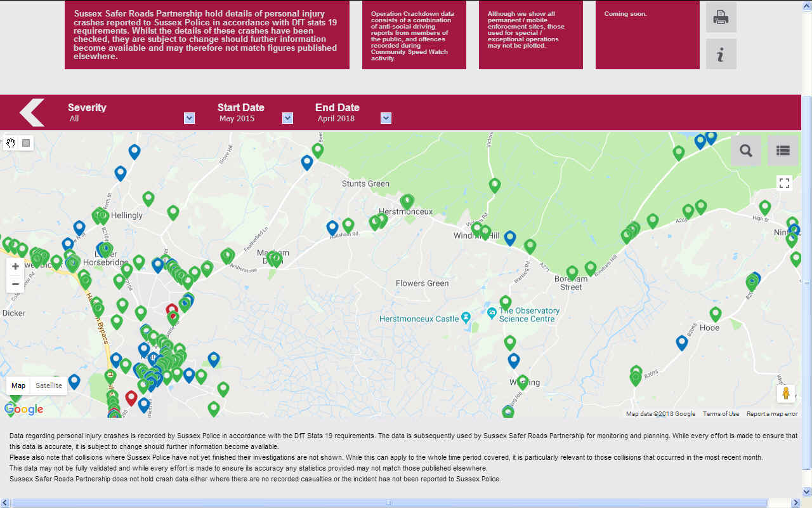Zoom out with the minus button
The width and height of the screenshot is (812, 508).
click(16, 284)
